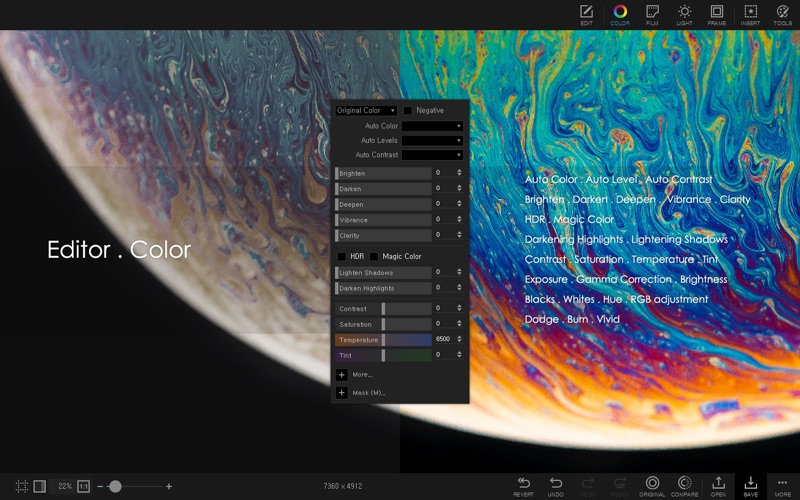800x500 pixels.
Task: Click the Save button
Action: pyautogui.click(x=750, y=486)
